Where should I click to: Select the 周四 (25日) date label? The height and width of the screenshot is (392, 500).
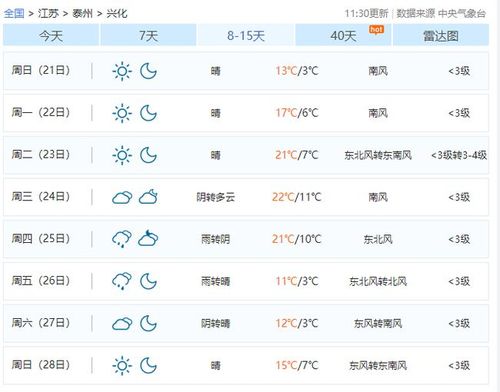point(41,238)
